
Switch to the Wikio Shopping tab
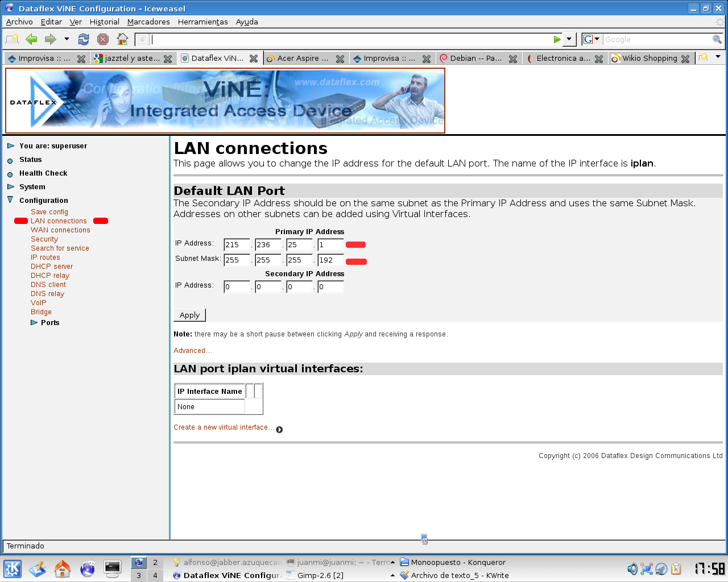[x=645, y=58]
